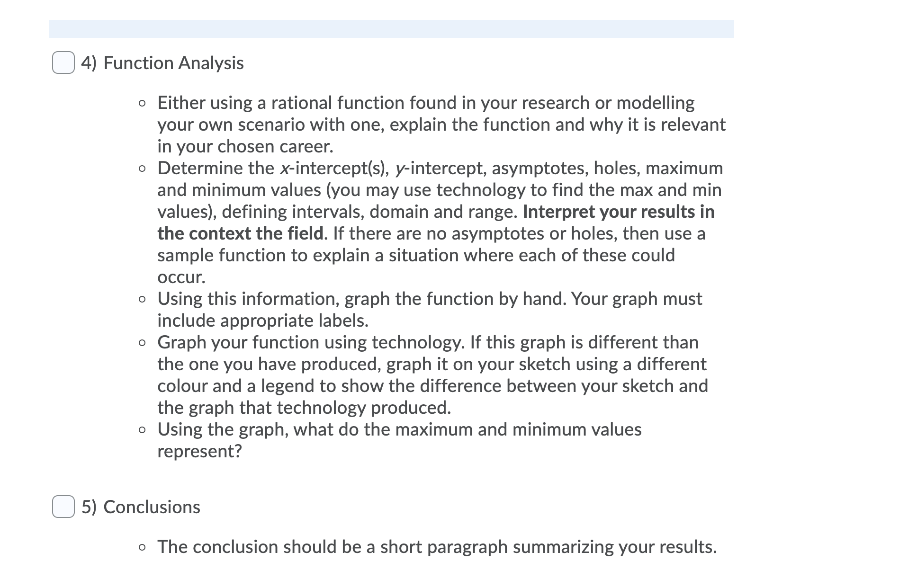The height and width of the screenshot is (588, 899).
Task: Click the bullet marker beside rational function item
Action: coord(141,102)
